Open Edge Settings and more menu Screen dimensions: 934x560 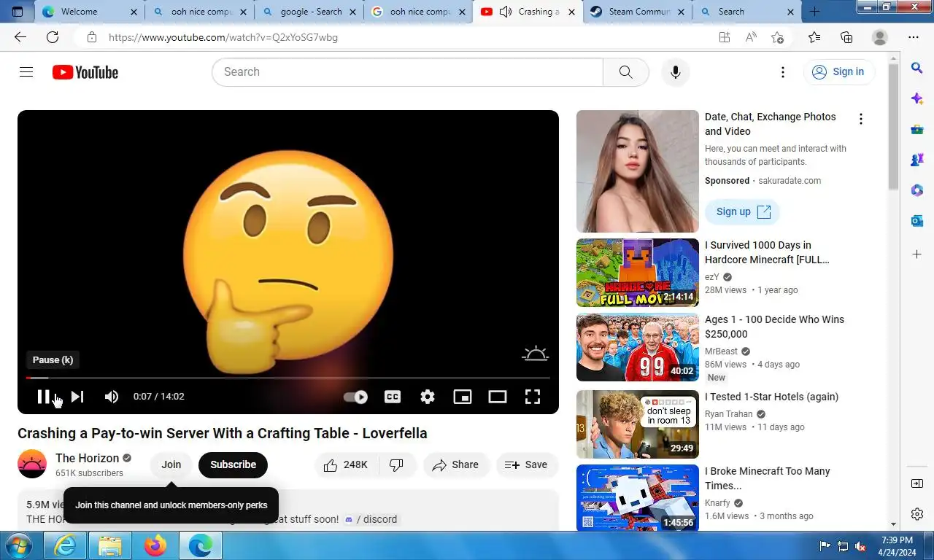pyautogui.click(x=914, y=37)
